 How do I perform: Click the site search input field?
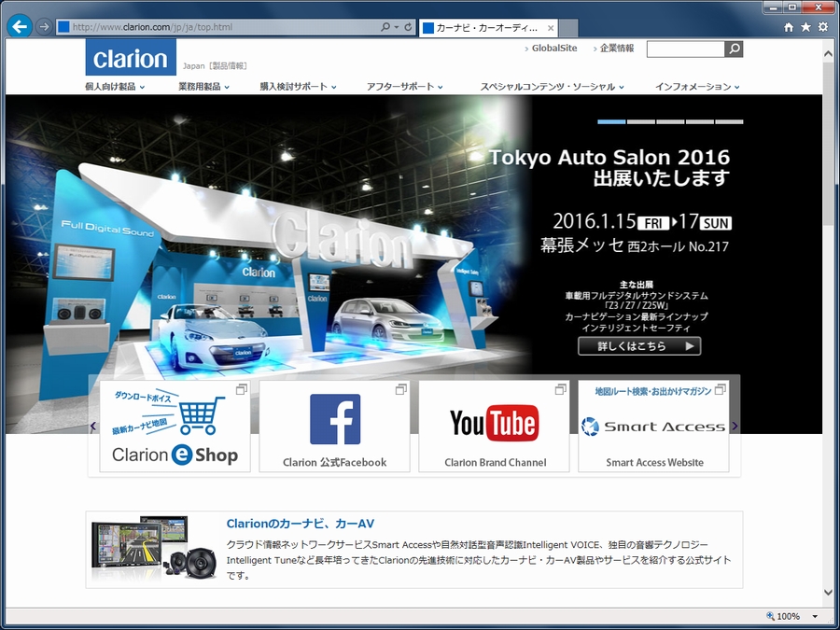coord(686,49)
